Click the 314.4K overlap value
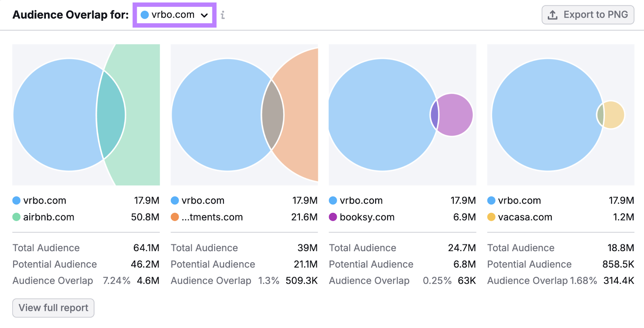644x328 pixels. [619, 280]
